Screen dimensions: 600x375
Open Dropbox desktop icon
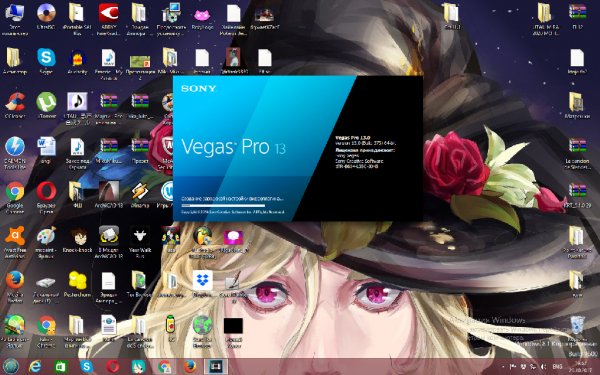(202, 280)
